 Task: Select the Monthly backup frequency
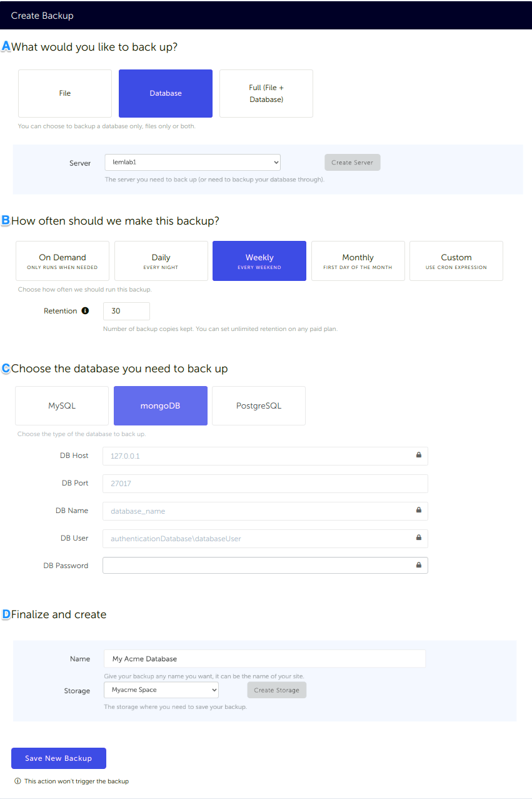[x=358, y=260]
